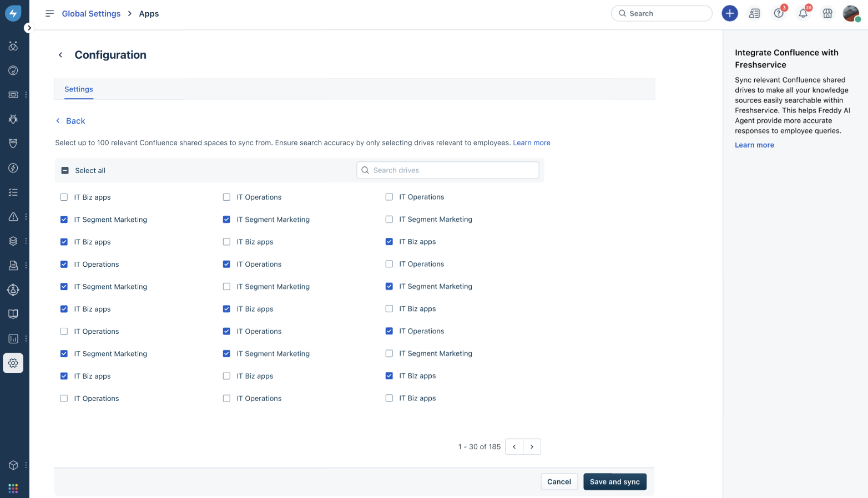868x498 pixels.
Task: Open the checklist tasks sidebar icon
Action: [x=13, y=192]
